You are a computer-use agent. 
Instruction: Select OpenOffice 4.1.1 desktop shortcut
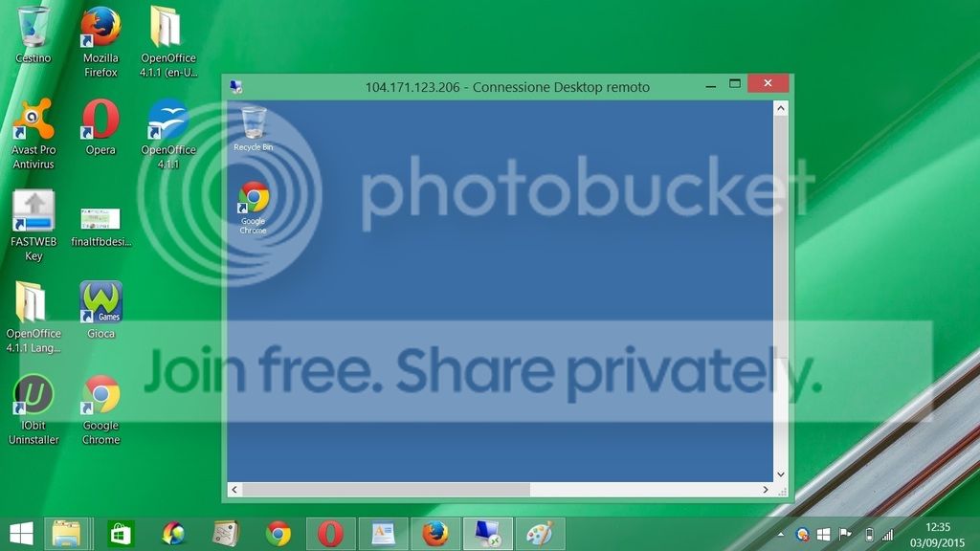tap(168, 133)
